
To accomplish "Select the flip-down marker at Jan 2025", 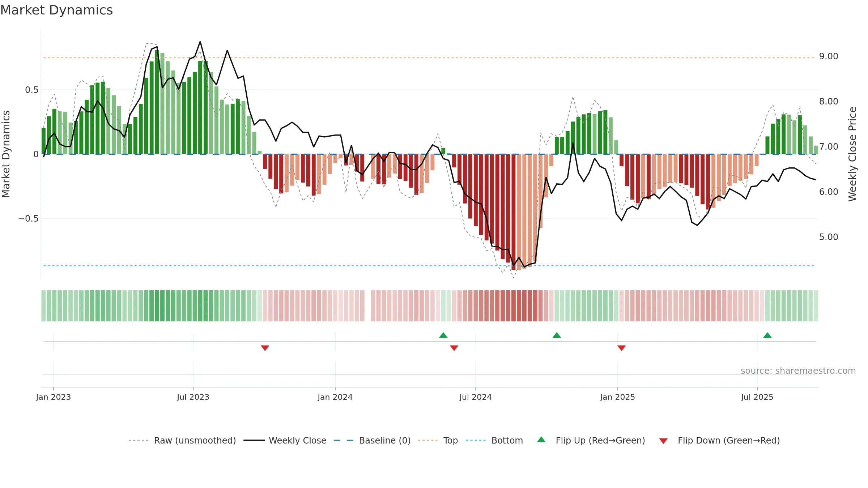I will [x=622, y=348].
